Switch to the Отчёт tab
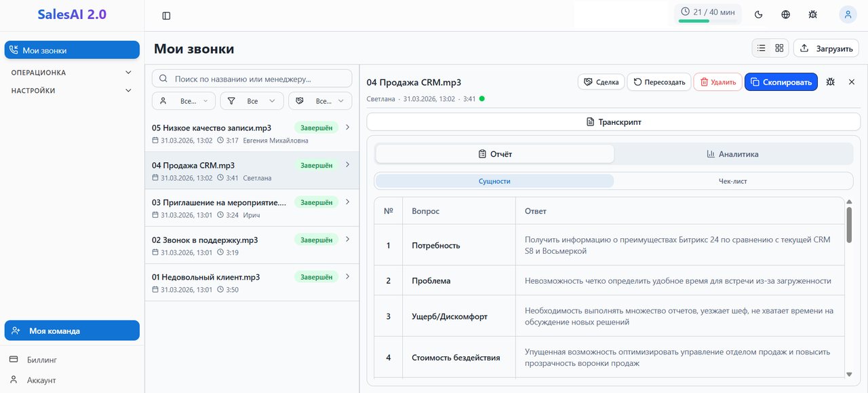 [495, 154]
